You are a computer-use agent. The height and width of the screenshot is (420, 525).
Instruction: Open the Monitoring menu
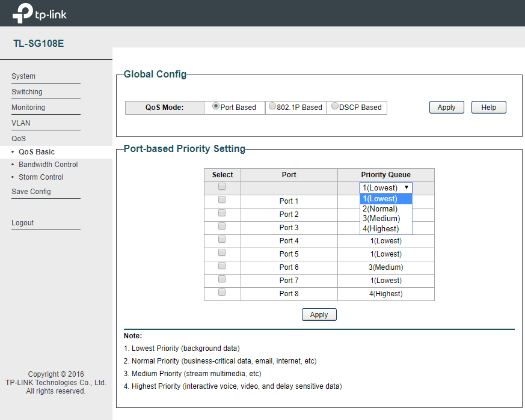pos(28,108)
